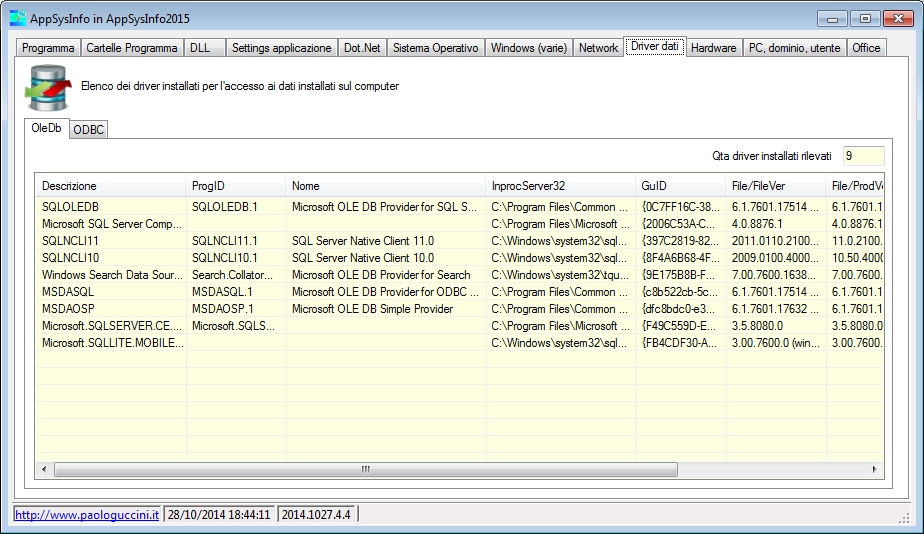This screenshot has width=924, height=534.
Task: Switch to Cartelle Programma tab
Action: coord(131,48)
